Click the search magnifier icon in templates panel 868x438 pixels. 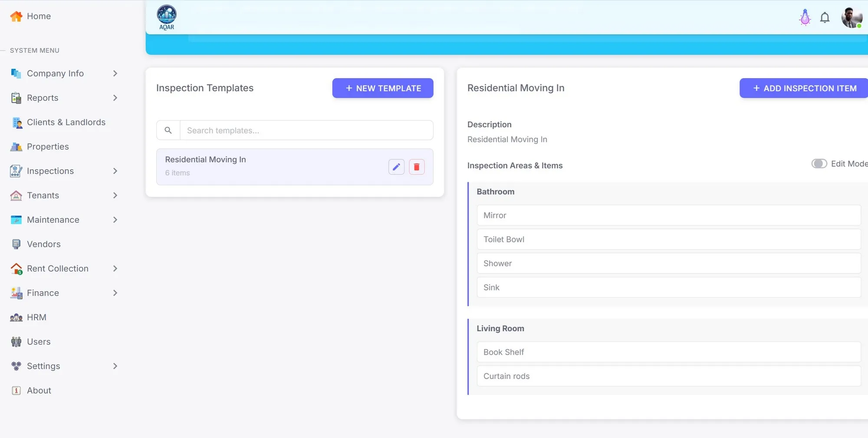[168, 130]
